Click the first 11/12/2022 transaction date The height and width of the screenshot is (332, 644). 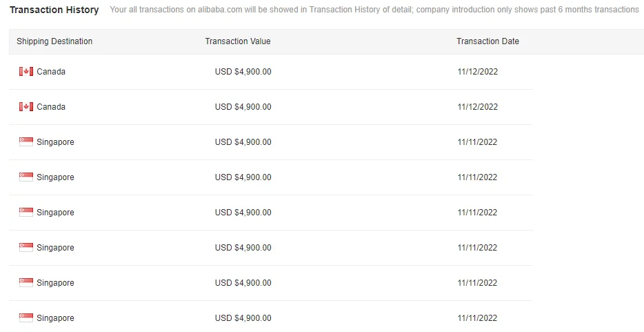point(477,72)
